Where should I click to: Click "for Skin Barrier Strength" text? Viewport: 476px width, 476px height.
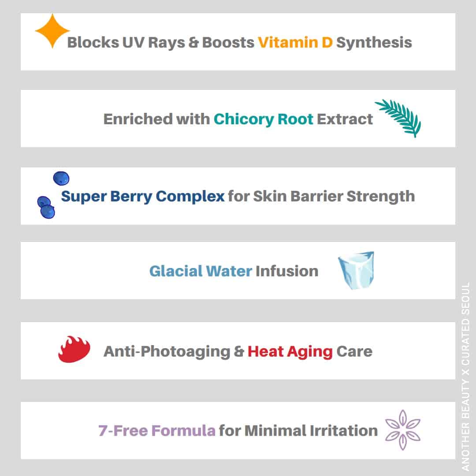click(321, 196)
